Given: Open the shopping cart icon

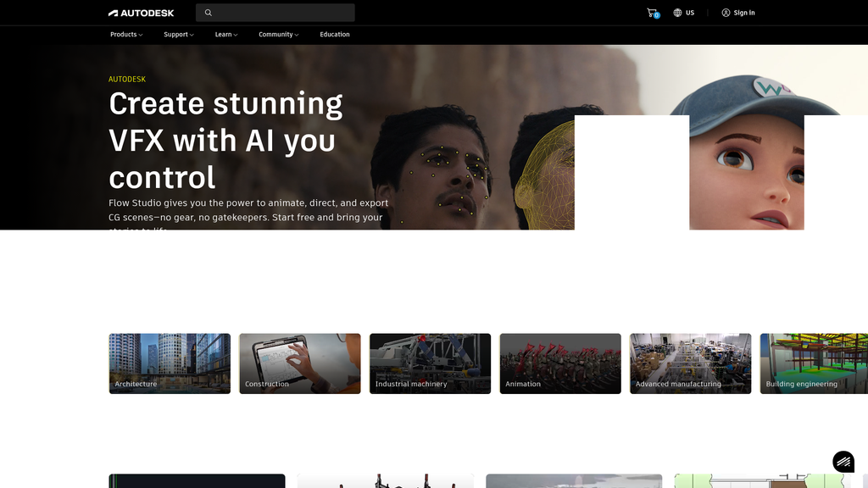Looking at the screenshot, I should click(x=653, y=13).
